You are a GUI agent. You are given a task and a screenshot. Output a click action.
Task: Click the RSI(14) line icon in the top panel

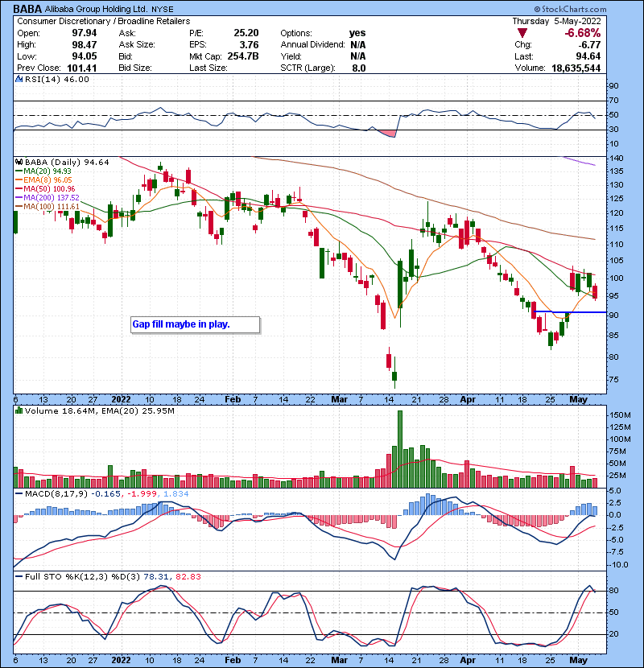[x=19, y=79]
